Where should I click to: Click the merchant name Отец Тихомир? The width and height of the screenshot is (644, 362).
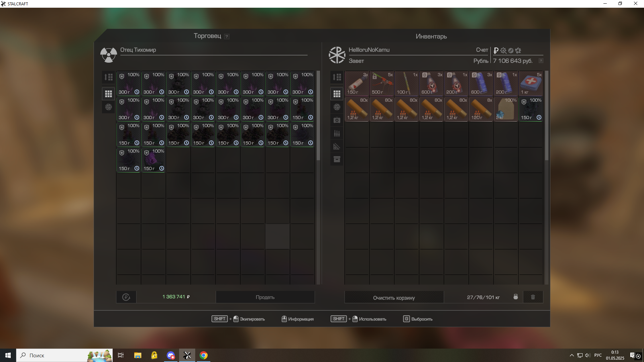click(138, 50)
